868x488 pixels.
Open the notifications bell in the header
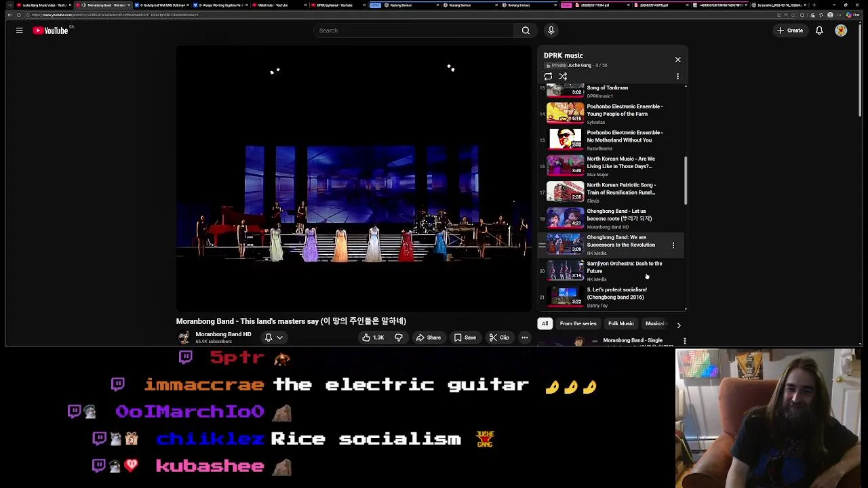click(819, 30)
